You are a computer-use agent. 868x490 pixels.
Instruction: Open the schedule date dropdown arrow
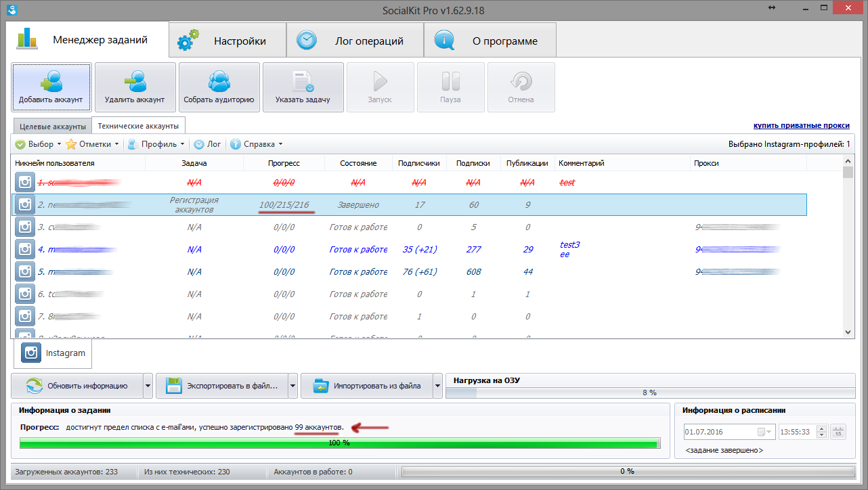[x=768, y=432]
